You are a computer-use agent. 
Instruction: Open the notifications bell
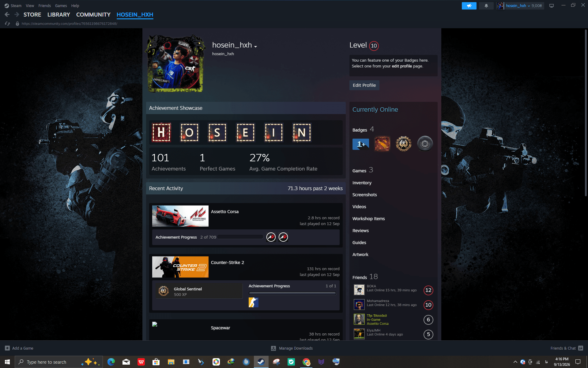click(486, 6)
